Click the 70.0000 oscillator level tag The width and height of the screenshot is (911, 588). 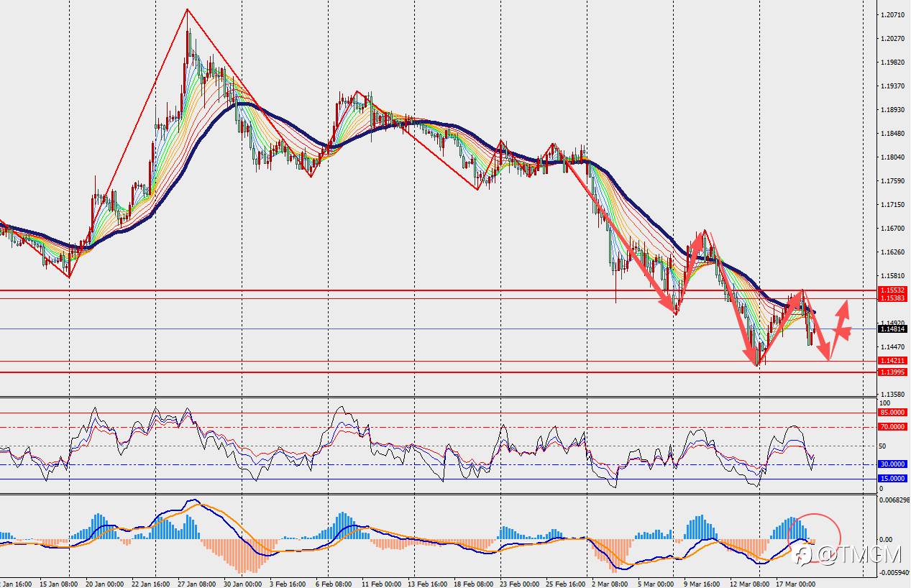click(x=893, y=427)
